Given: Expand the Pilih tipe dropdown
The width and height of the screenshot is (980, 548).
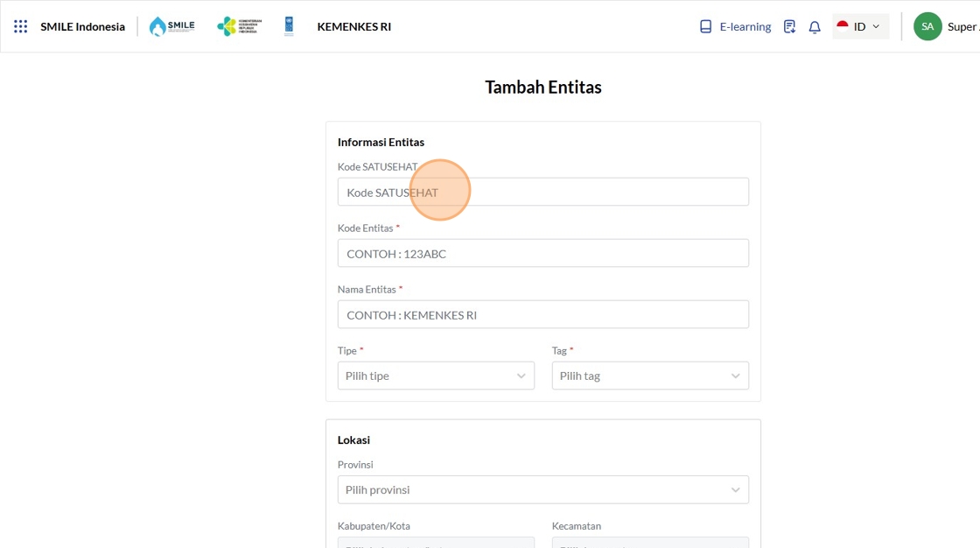Looking at the screenshot, I should click(436, 376).
